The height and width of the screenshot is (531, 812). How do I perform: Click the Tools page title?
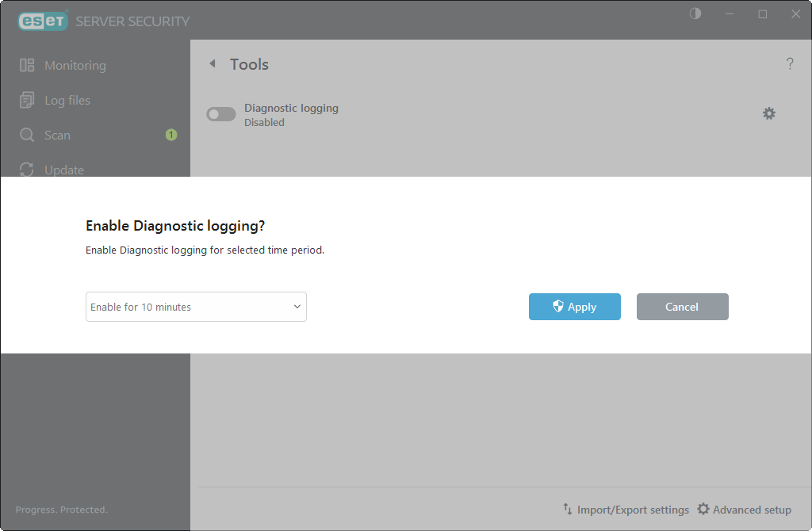(x=250, y=63)
